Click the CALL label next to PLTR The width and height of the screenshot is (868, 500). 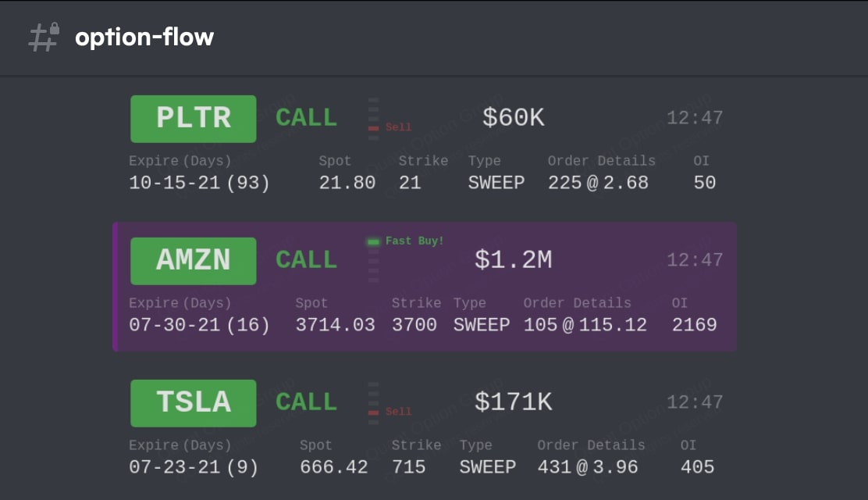click(x=306, y=117)
